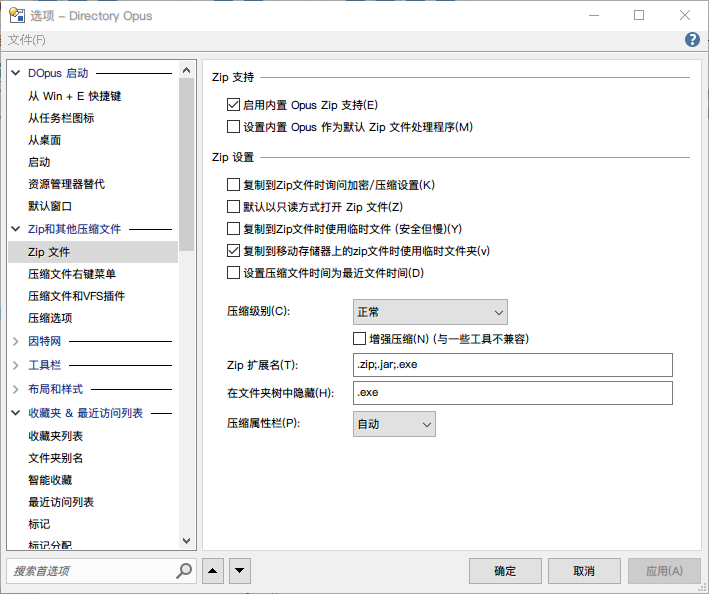Collapse the Zip和其他压缩文件 section
Screen dimensions: 709x594
click(x=15, y=229)
